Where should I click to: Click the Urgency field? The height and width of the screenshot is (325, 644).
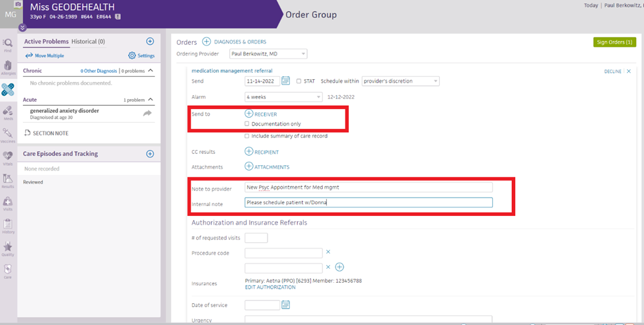pos(369,319)
